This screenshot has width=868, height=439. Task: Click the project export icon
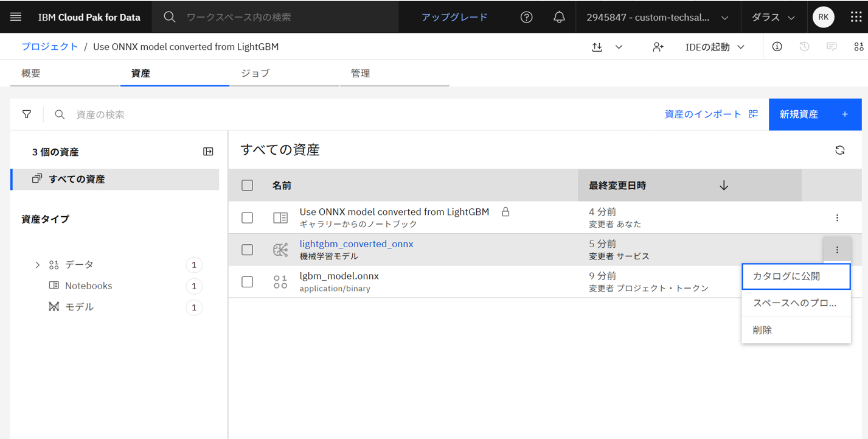pos(597,46)
